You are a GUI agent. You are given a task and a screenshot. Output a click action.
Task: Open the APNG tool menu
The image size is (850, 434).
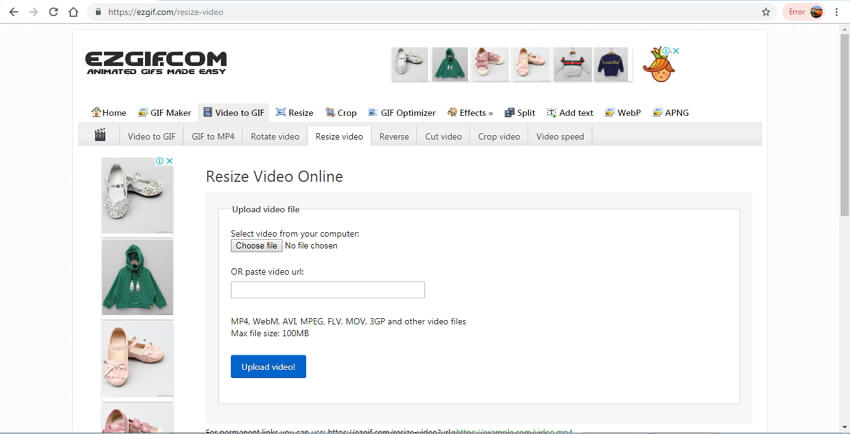point(671,113)
